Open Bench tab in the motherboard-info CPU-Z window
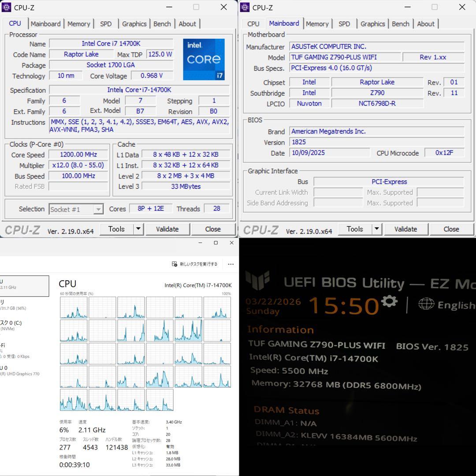476x476 pixels. pyautogui.click(x=400, y=24)
